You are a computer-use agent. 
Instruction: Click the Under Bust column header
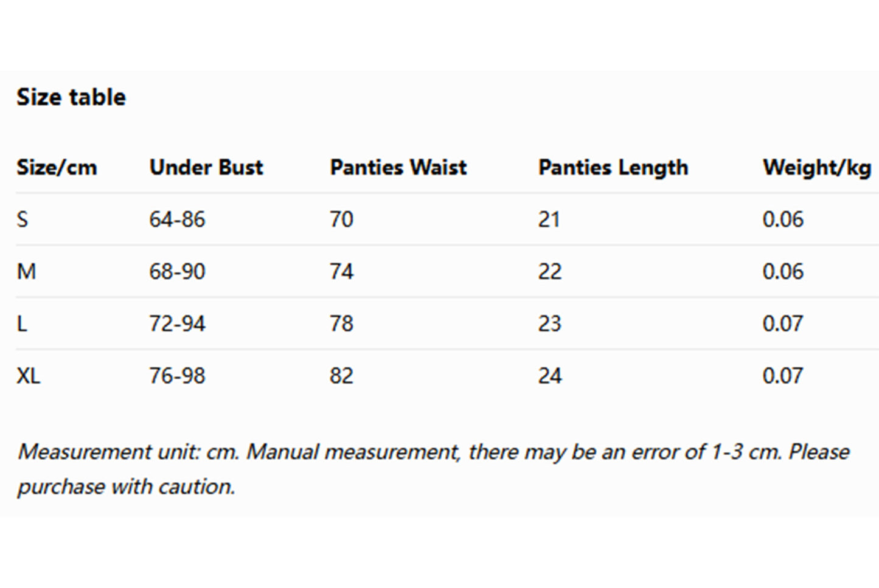tap(206, 167)
